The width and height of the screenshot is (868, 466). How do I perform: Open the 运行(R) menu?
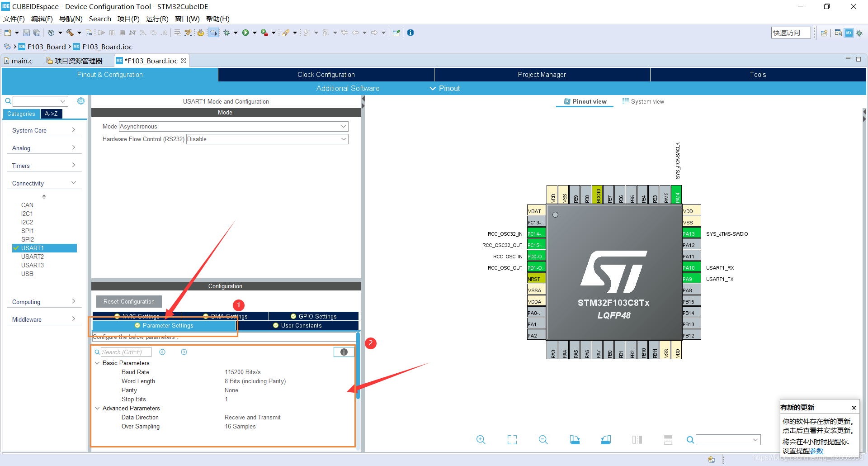click(157, 19)
